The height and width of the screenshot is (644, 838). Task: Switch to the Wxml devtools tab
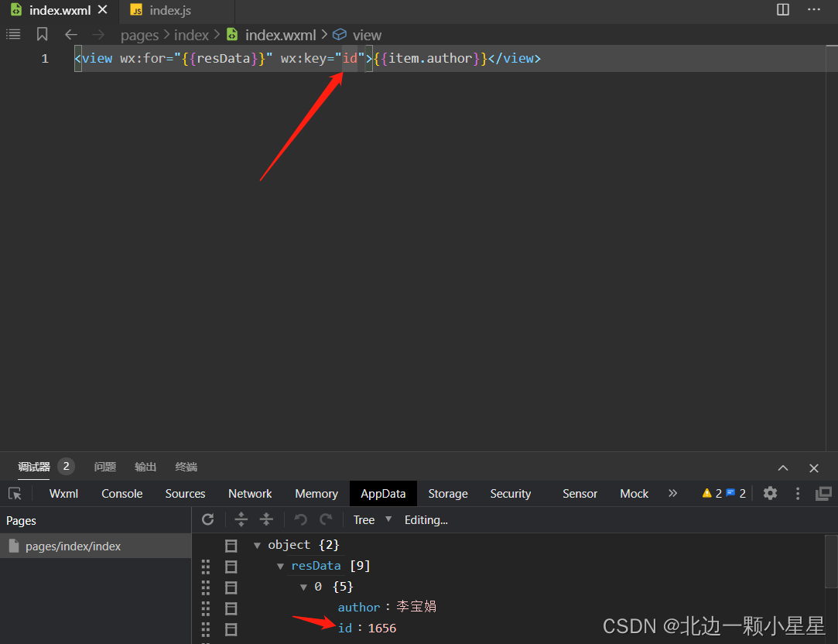click(x=63, y=493)
